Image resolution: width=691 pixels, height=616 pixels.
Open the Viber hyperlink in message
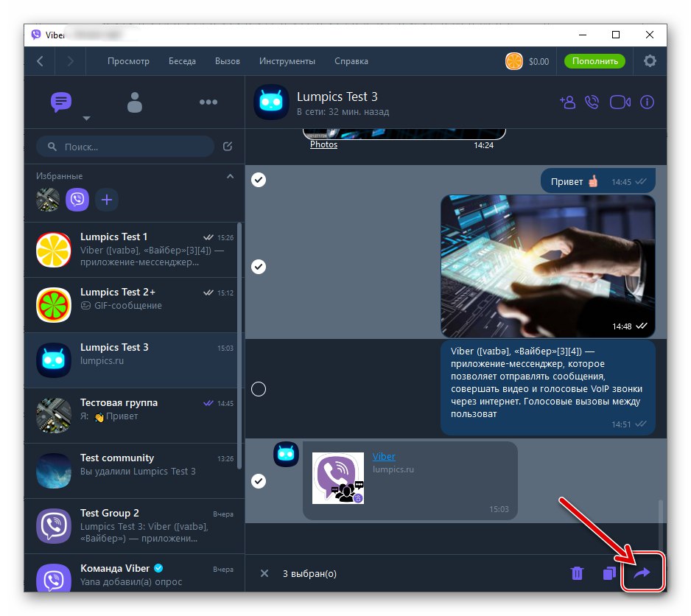(x=384, y=456)
